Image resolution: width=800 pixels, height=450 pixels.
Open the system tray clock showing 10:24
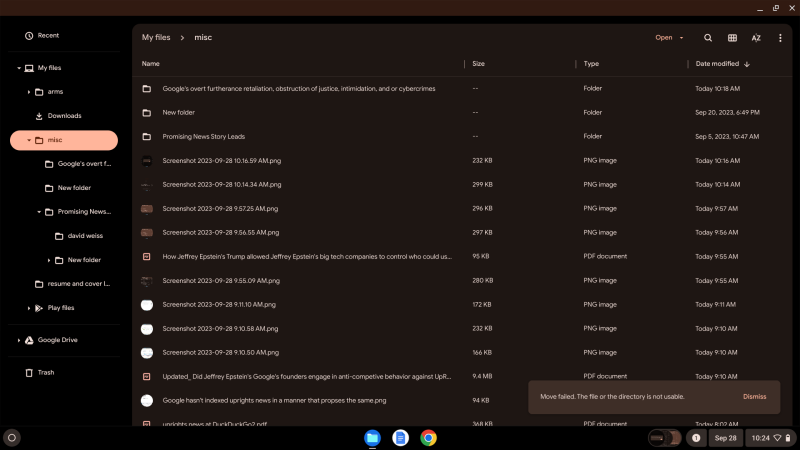click(x=760, y=438)
